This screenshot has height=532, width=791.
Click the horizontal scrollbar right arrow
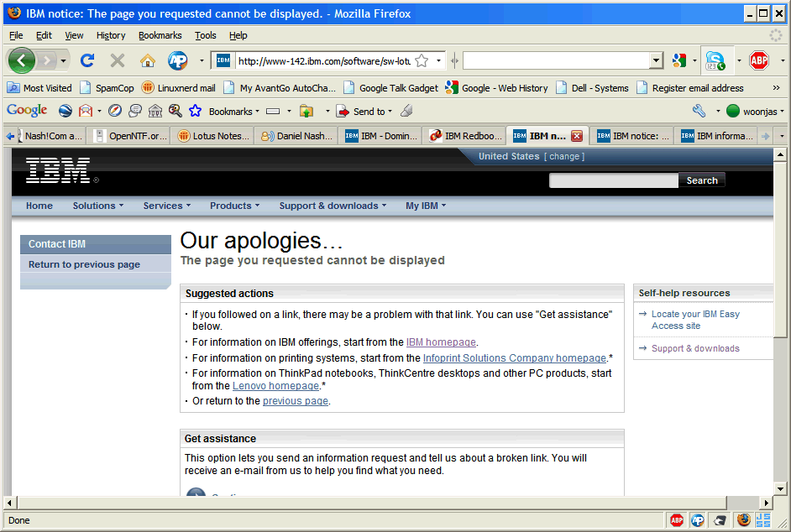(766, 503)
